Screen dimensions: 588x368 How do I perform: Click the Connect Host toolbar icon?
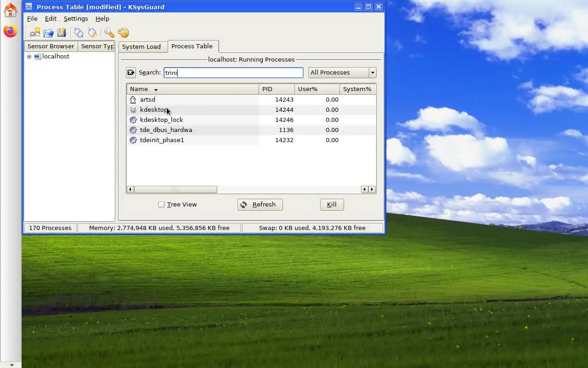(79, 33)
